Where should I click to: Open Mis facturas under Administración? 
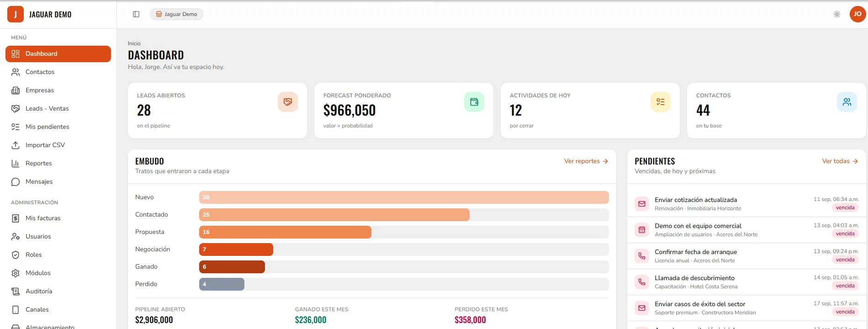[x=58, y=218]
